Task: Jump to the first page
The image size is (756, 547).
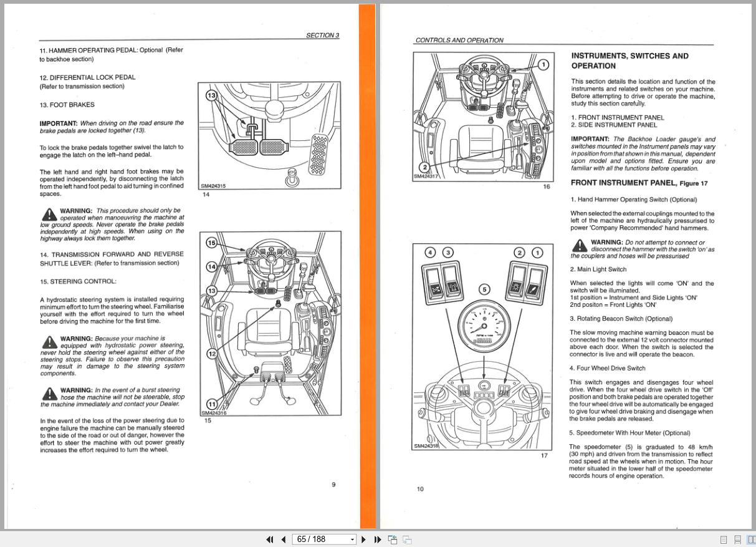Action: (270, 539)
